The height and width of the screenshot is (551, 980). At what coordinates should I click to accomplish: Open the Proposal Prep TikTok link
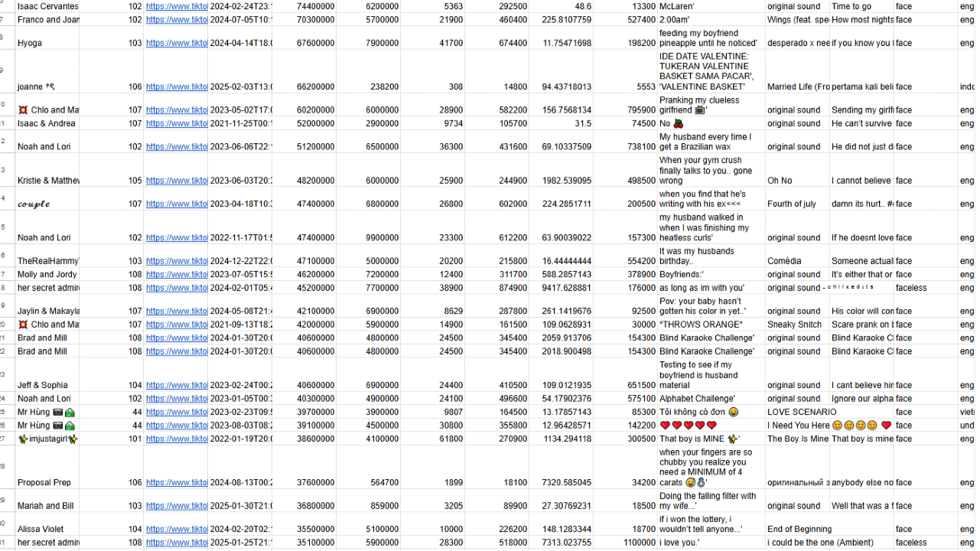pos(177,483)
